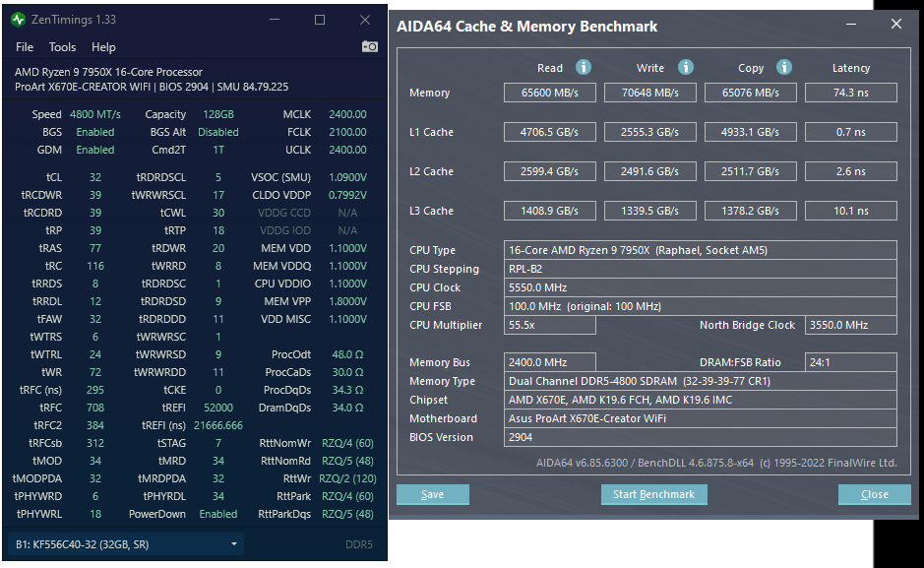
Task: Click the L3 Cache Copy result field
Action: pos(750,211)
